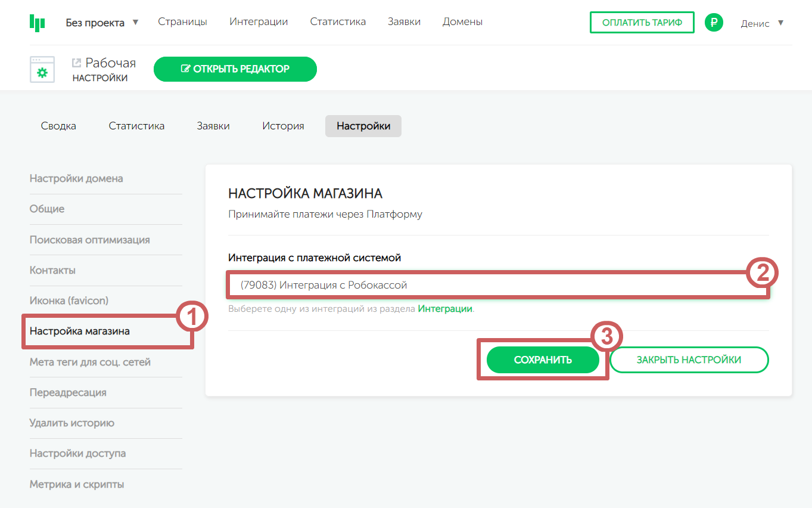Click the Закрыть настройки button
The image size is (812, 508).
[689, 360]
